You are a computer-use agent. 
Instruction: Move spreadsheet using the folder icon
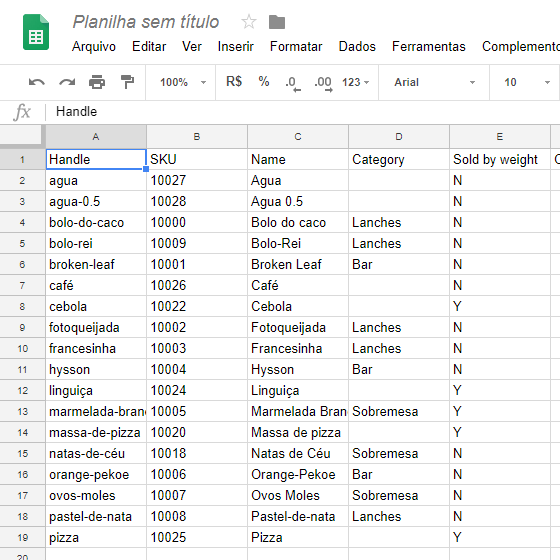coord(277,22)
